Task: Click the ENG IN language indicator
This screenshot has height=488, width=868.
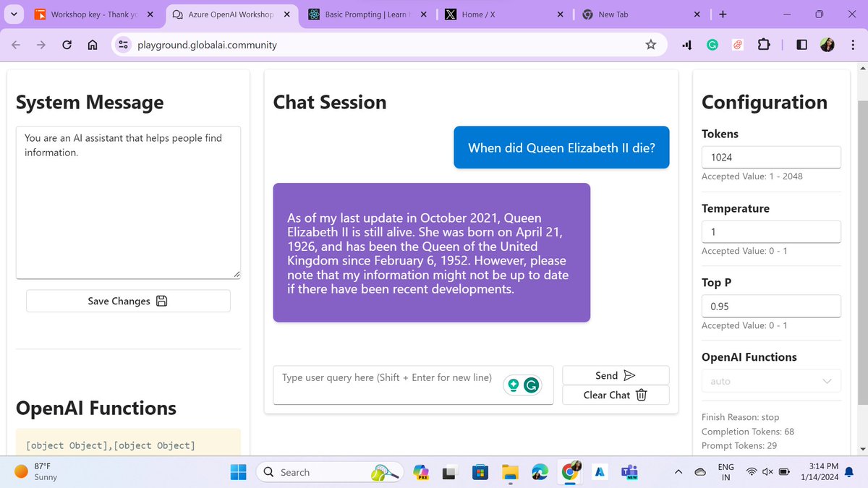Action: 726,472
